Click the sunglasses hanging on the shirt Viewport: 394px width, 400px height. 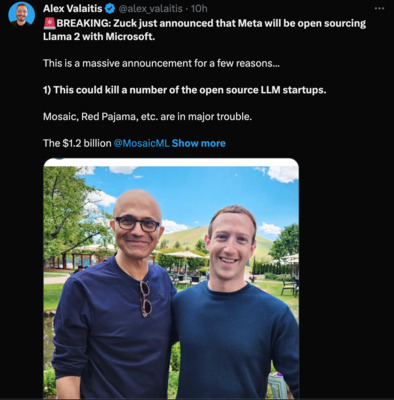coord(146,298)
